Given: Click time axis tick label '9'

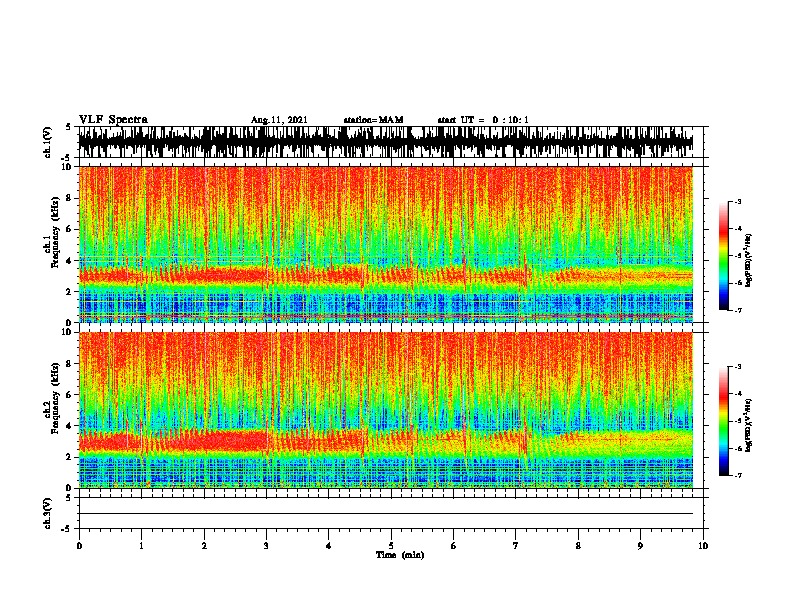Looking at the screenshot, I should 640,546.
